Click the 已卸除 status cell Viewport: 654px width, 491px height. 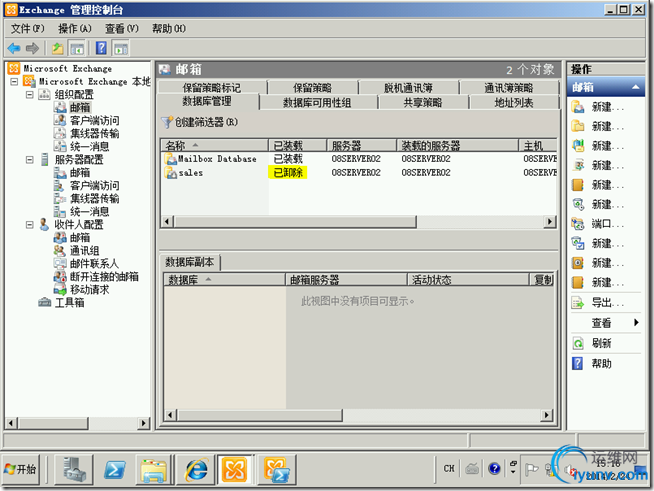tap(288, 172)
